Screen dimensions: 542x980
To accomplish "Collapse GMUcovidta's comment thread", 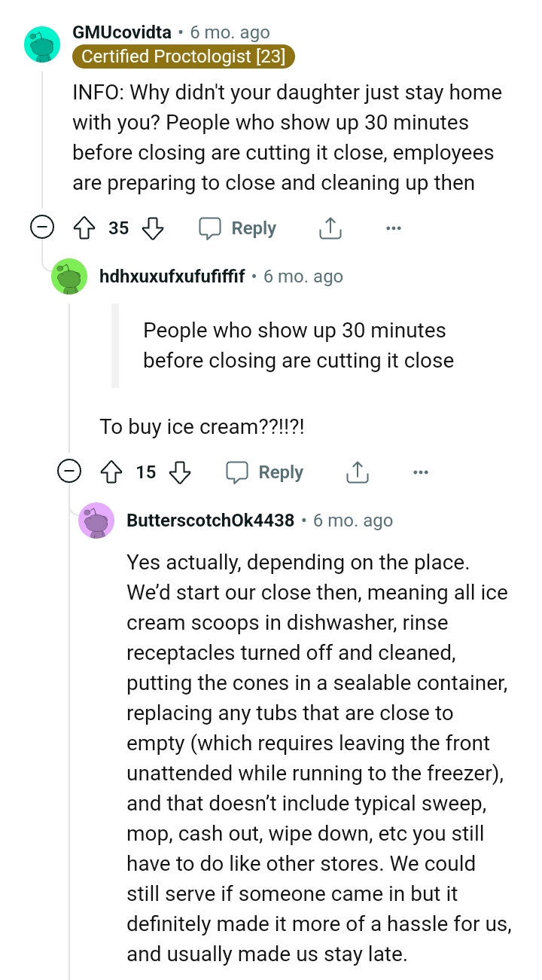I will [x=42, y=227].
